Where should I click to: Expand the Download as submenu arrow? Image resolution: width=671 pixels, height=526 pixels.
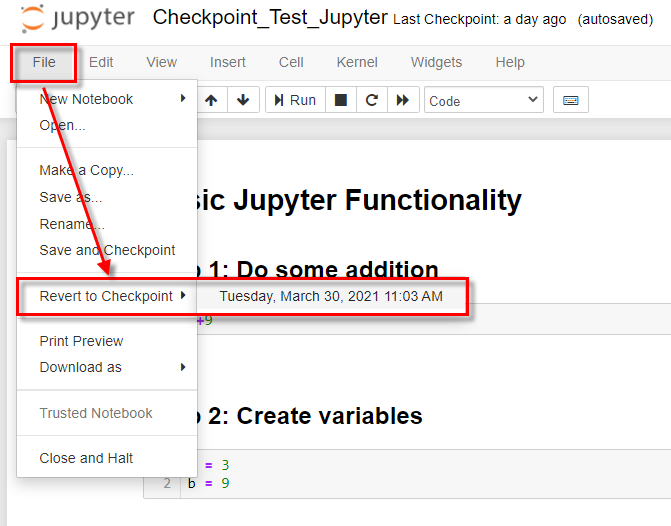183,367
